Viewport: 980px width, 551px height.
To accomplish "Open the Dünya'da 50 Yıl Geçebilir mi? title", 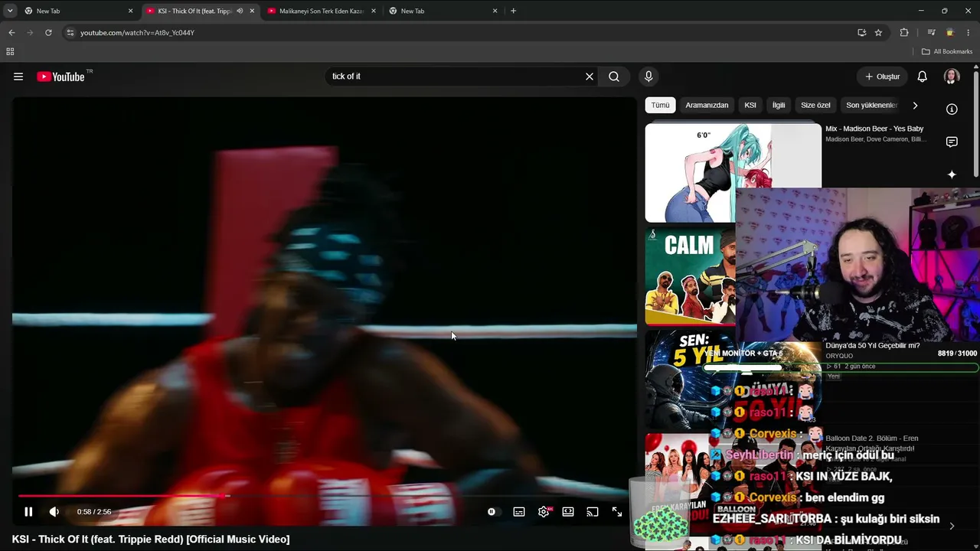I will coord(873,345).
